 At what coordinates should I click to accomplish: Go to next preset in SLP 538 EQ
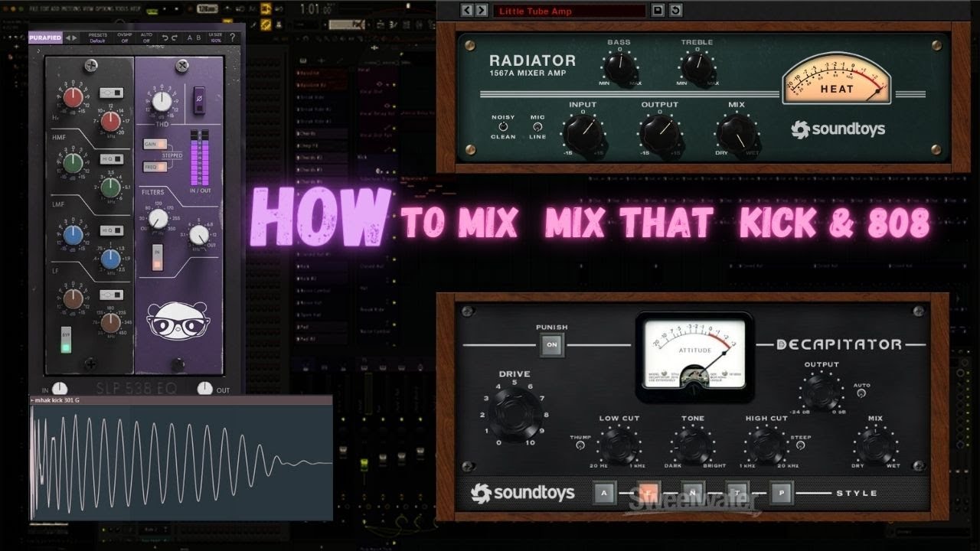(75, 37)
